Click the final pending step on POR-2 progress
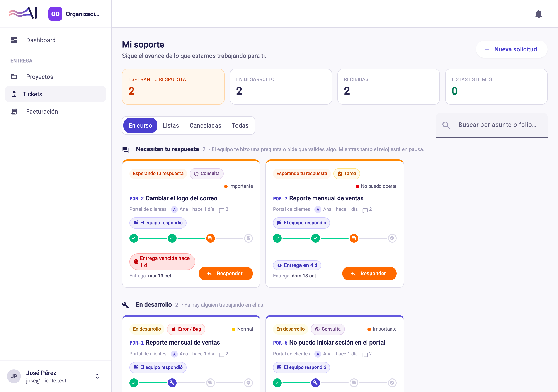This screenshot has height=392, width=558. tap(248, 238)
